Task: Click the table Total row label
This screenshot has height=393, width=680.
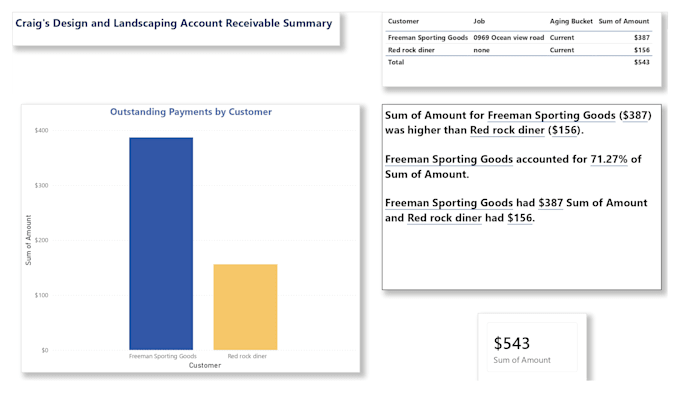Action: point(396,62)
